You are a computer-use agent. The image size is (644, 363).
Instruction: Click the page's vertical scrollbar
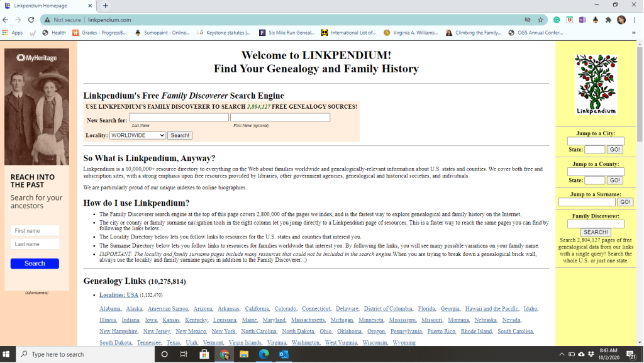tap(640, 189)
